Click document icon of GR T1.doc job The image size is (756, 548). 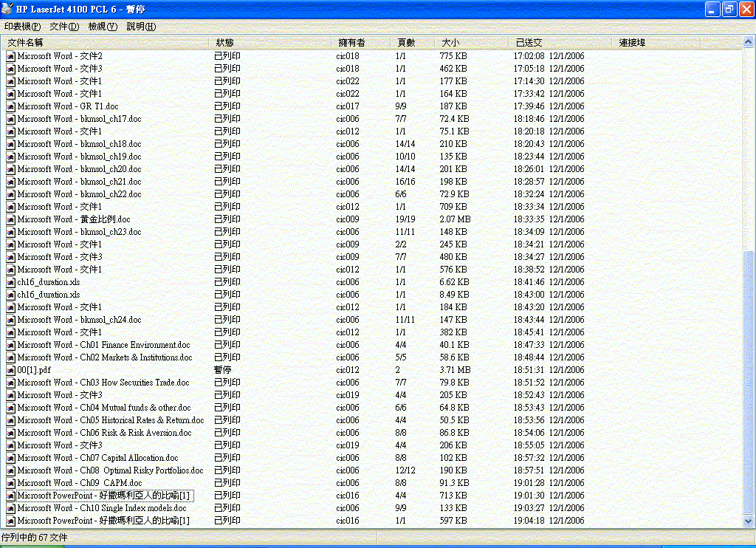pyautogui.click(x=10, y=106)
